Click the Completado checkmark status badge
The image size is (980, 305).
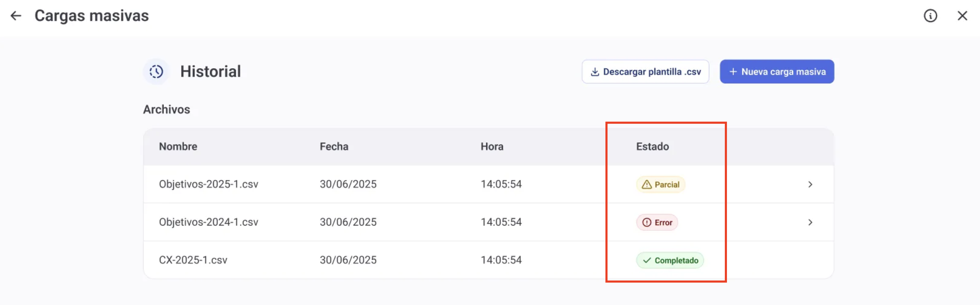(670, 260)
